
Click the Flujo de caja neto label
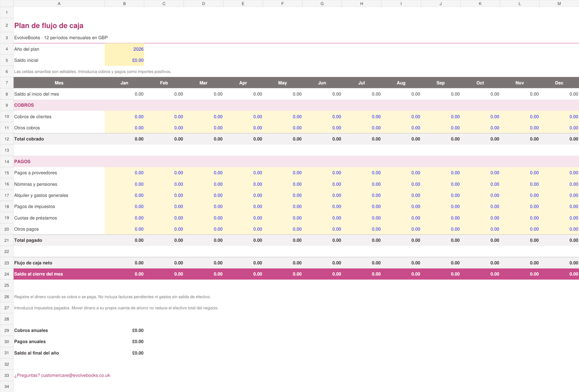[33, 263]
